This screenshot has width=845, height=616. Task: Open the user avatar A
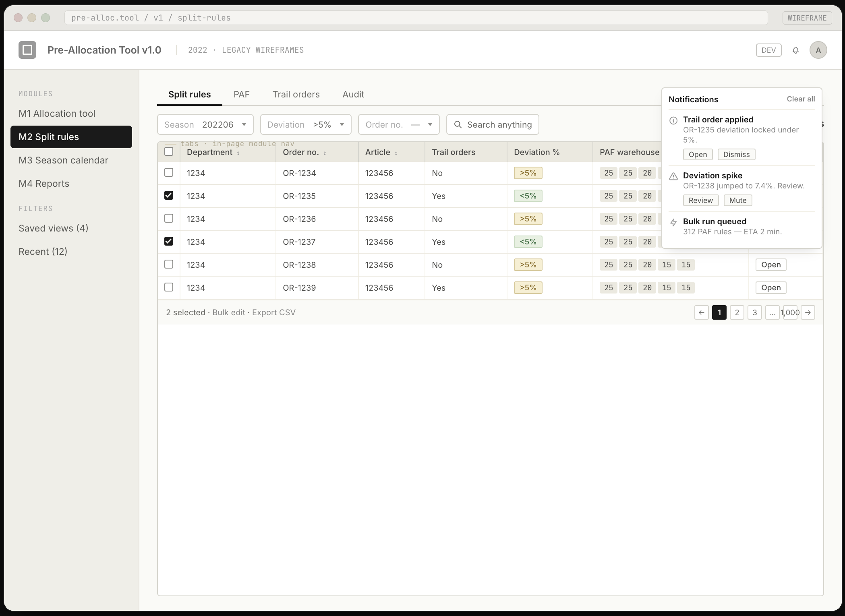818,50
